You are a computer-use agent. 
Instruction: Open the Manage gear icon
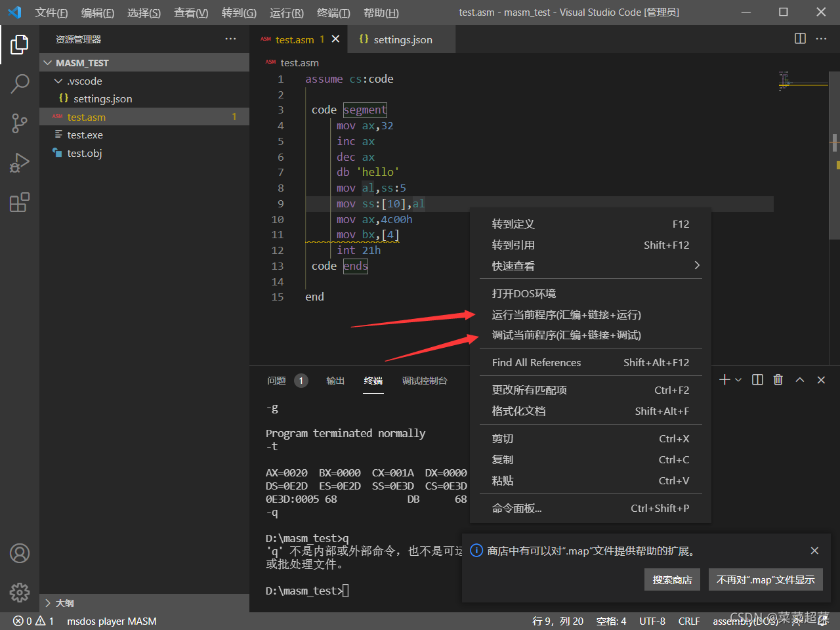coord(20,593)
